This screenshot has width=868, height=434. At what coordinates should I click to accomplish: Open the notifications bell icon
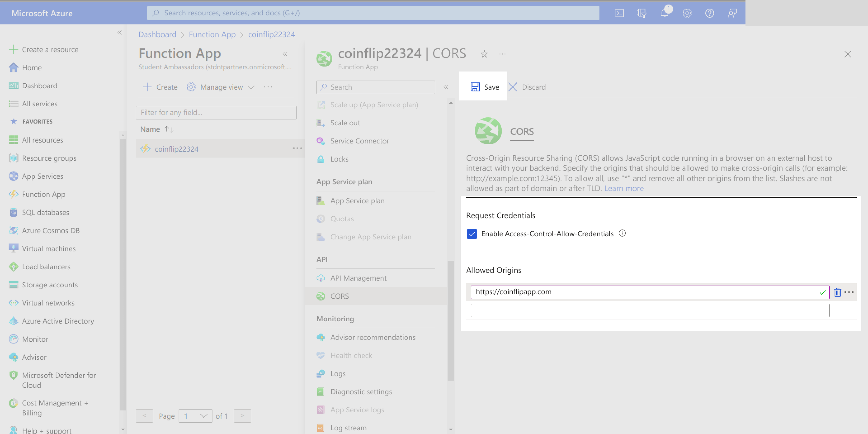(665, 13)
